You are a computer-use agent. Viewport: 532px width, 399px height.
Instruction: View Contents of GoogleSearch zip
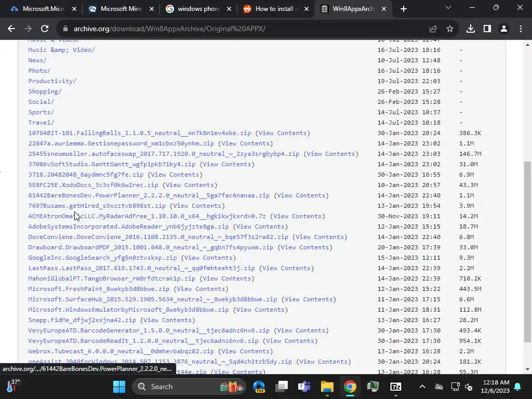[x=208, y=258]
